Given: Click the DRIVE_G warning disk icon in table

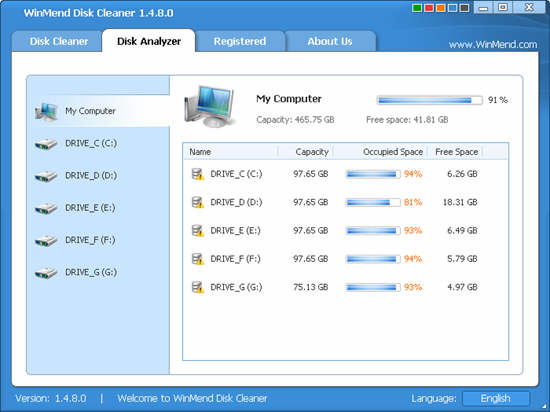Looking at the screenshot, I should coord(197,287).
